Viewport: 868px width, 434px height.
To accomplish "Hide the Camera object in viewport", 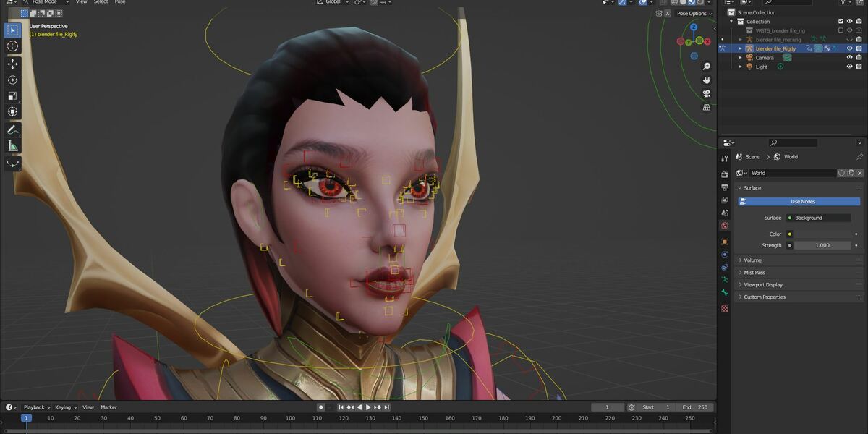I will click(850, 57).
